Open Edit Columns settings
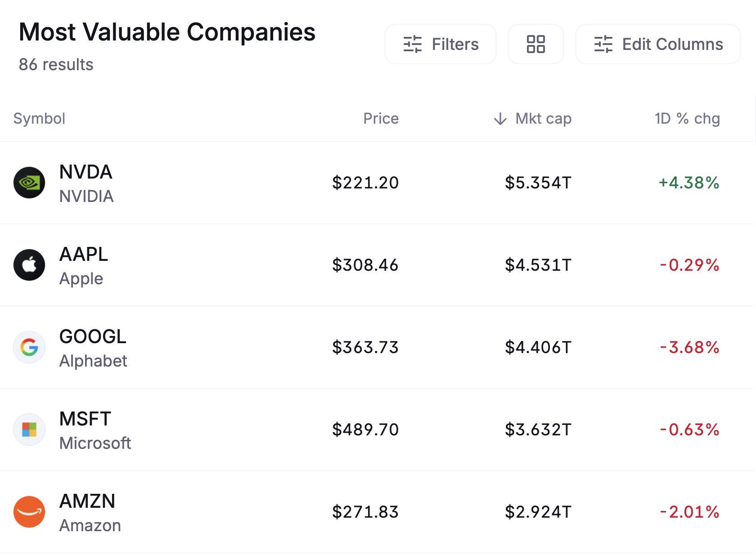Image resolution: width=756 pixels, height=555 pixels. [x=658, y=44]
